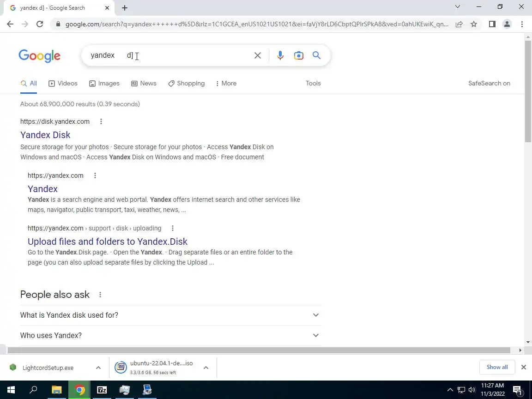Switch to the Videos tab

pos(63,84)
